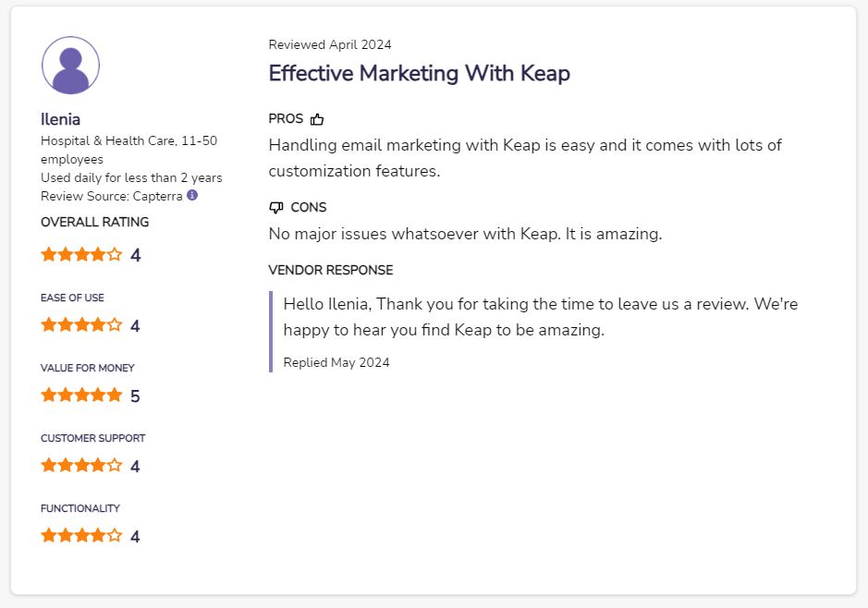Click the EASE OF USE label
Viewport: 868px width, 608px height.
pos(72,298)
